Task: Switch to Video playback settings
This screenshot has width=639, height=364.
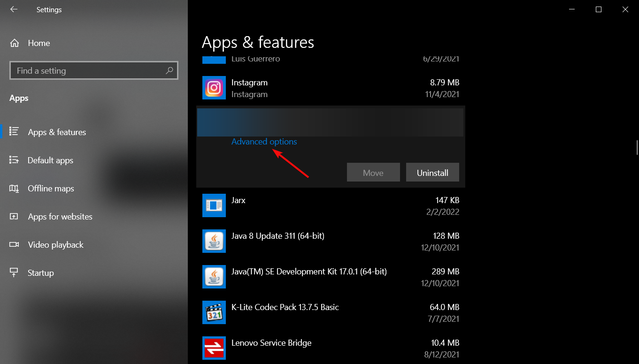Action: (x=55, y=245)
